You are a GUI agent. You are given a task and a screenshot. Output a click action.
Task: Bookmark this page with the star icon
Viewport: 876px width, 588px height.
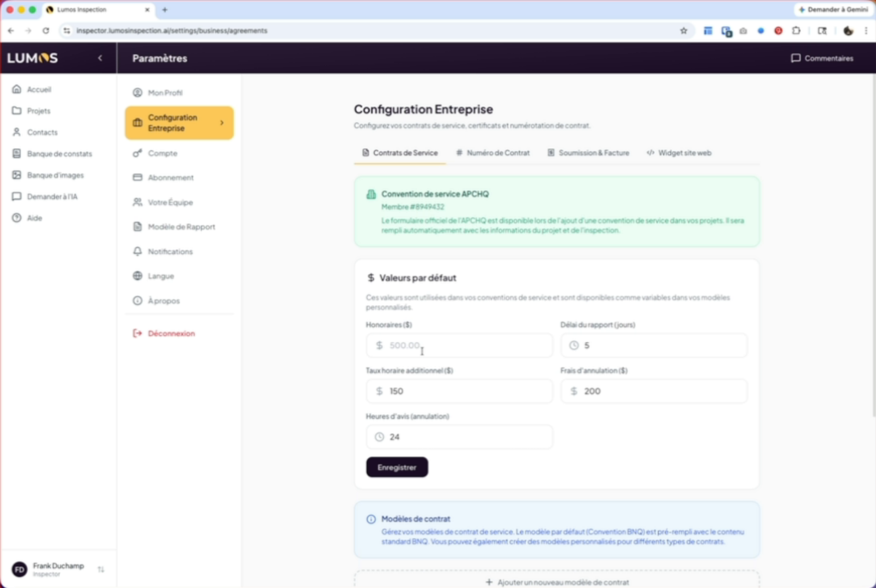click(x=684, y=31)
